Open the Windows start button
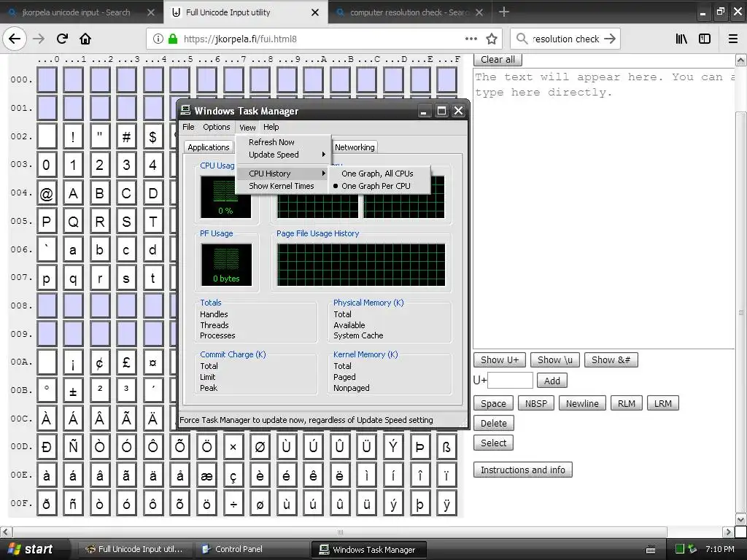Screen dimensions: 747x560 click(34, 549)
